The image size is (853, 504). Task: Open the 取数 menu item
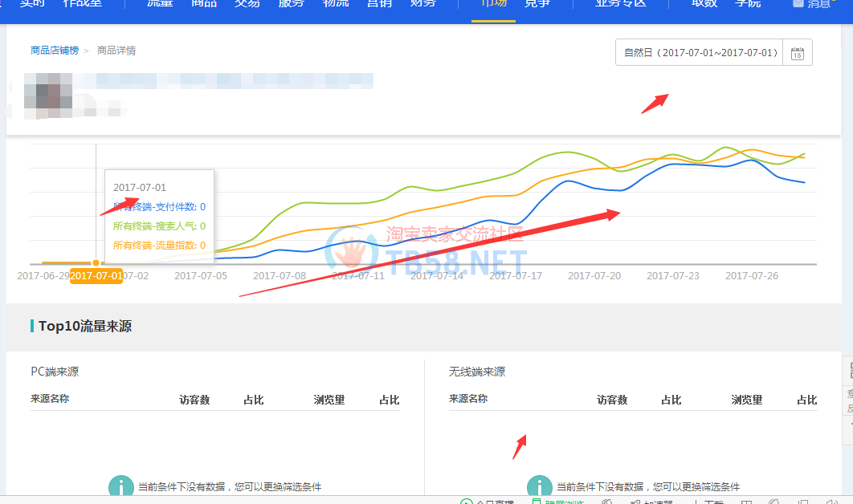tap(704, 4)
